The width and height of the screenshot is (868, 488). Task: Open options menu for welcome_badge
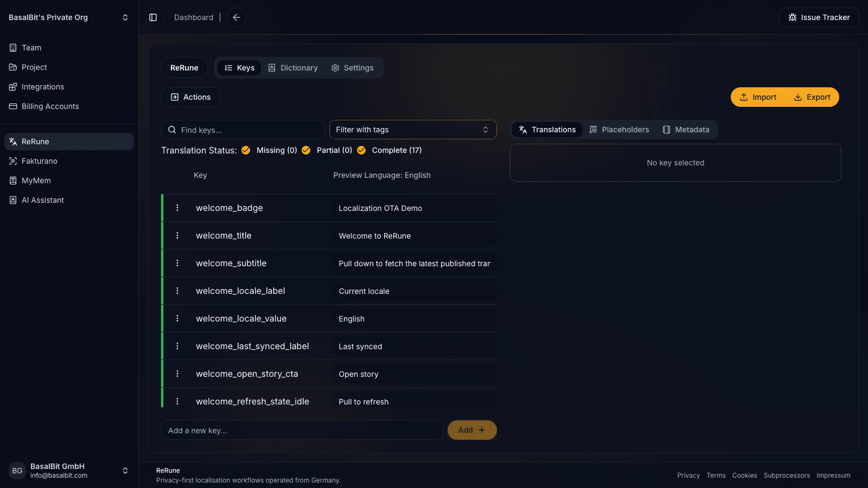point(177,208)
